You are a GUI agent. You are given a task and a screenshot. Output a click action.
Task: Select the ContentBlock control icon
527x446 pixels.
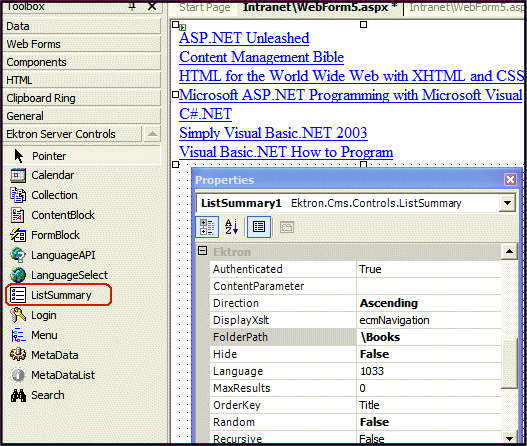(18, 215)
